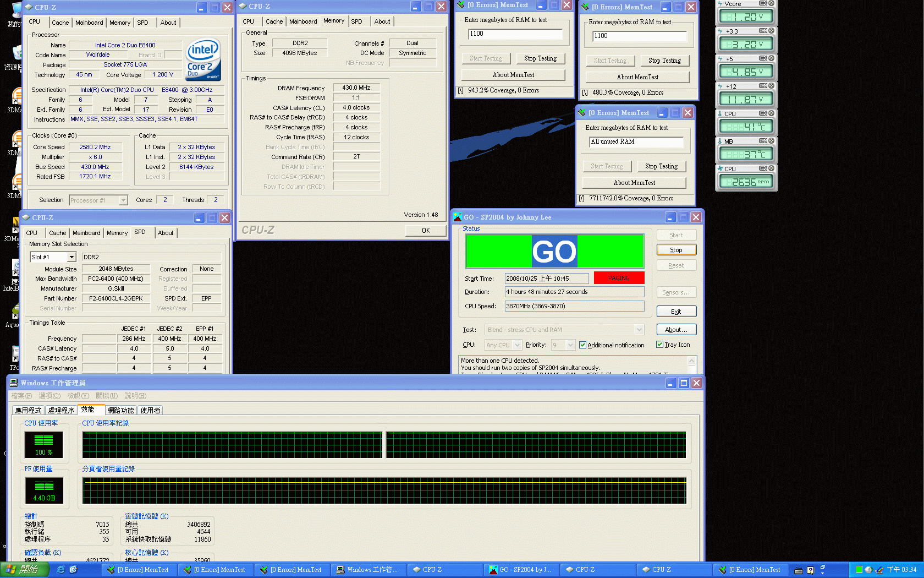Click Stop Testing in the 943.2% coverage MemTest window
The width and height of the screenshot is (924, 578).
click(x=540, y=58)
